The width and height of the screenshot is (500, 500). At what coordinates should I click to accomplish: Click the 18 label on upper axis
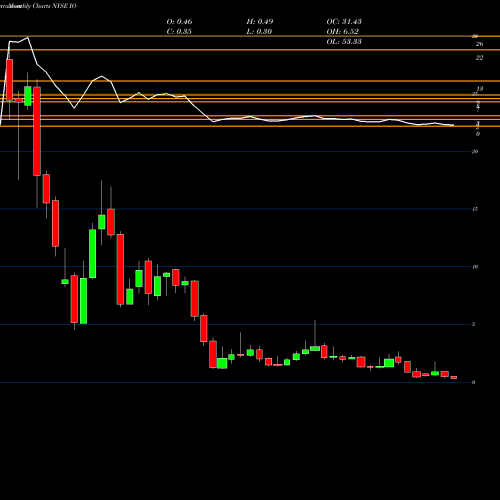[480, 89]
